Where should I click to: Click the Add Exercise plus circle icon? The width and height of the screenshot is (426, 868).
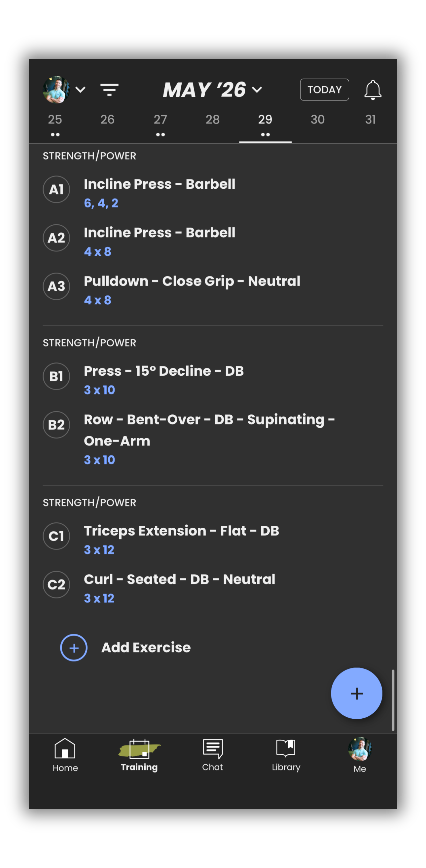click(x=74, y=647)
